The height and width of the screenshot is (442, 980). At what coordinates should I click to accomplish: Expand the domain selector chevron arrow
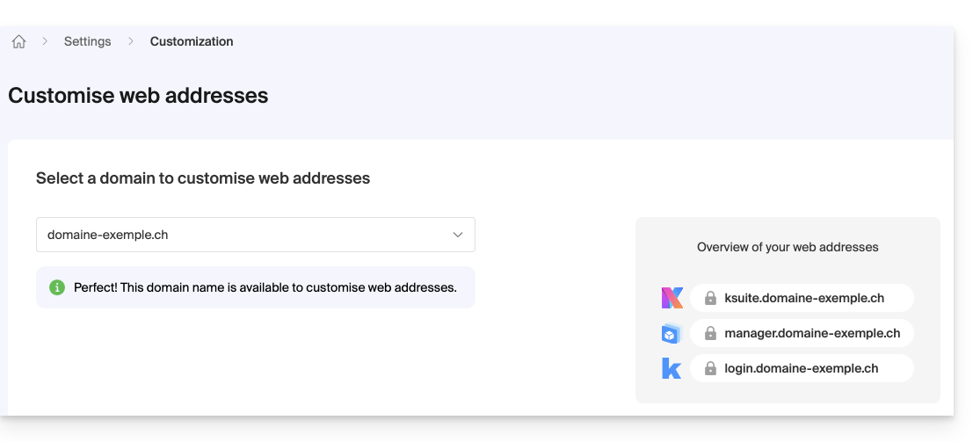[x=457, y=235]
